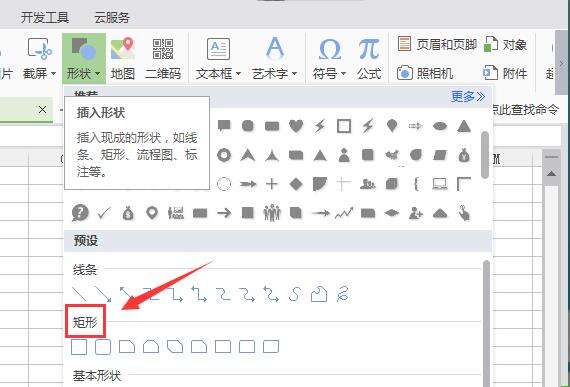Insert a 地图 map

(123, 58)
